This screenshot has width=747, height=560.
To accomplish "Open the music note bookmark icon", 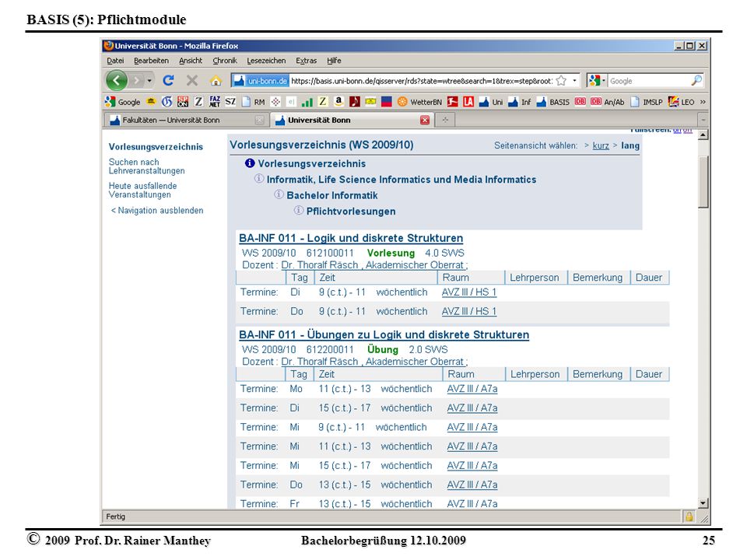I will click(355, 102).
